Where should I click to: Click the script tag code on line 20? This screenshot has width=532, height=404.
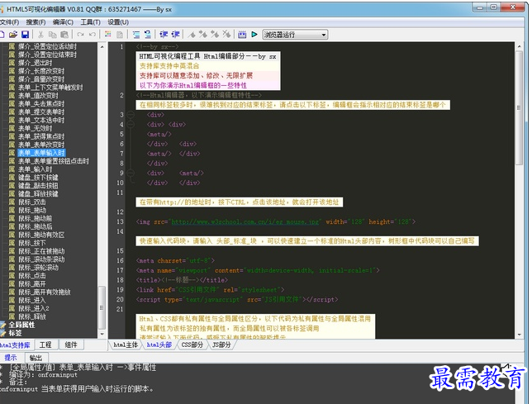pos(237,300)
